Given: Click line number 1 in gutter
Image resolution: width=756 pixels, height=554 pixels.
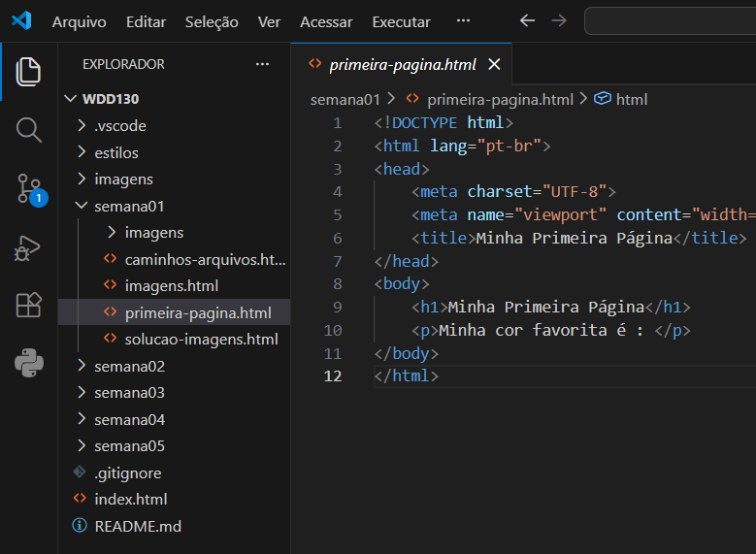Looking at the screenshot, I should (x=338, y=123).
